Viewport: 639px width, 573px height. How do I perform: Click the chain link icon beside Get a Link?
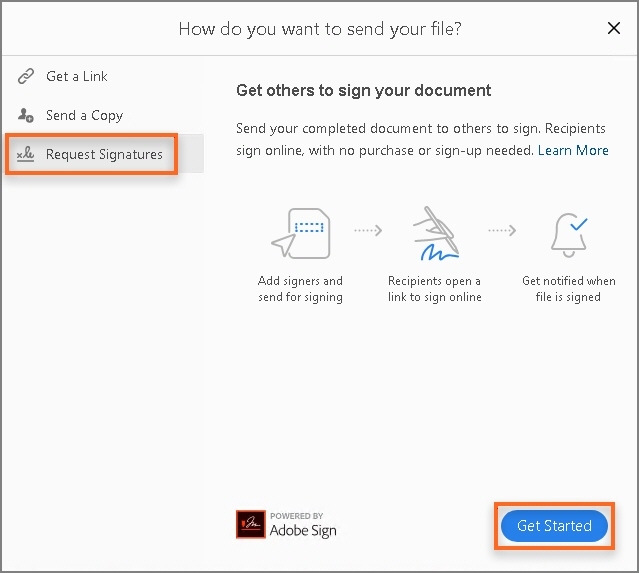click(24, 77)
